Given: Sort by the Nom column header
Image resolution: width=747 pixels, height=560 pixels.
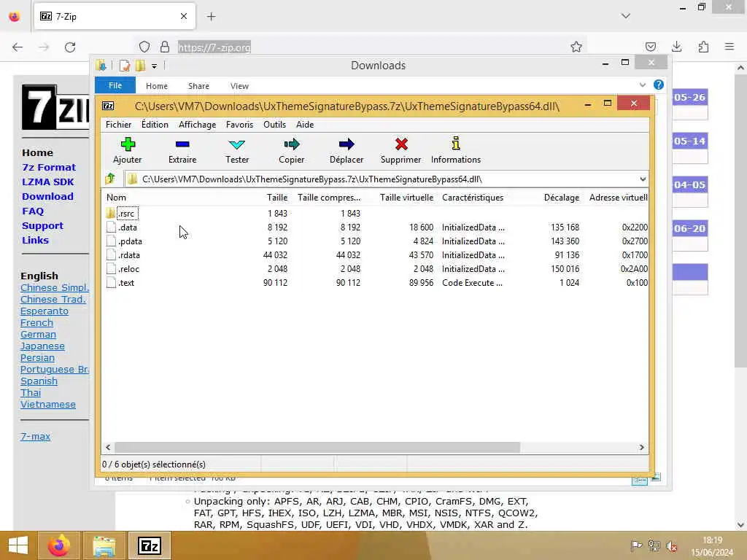Looking at the screenshot, I should tap(116, 198).
